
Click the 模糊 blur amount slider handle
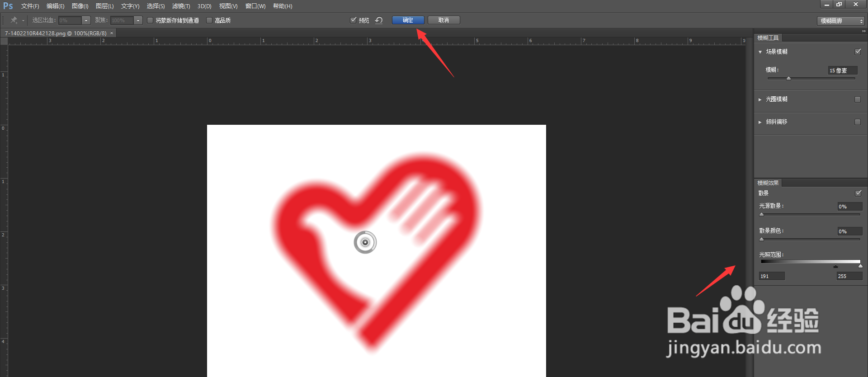click(x=788, y=78)
